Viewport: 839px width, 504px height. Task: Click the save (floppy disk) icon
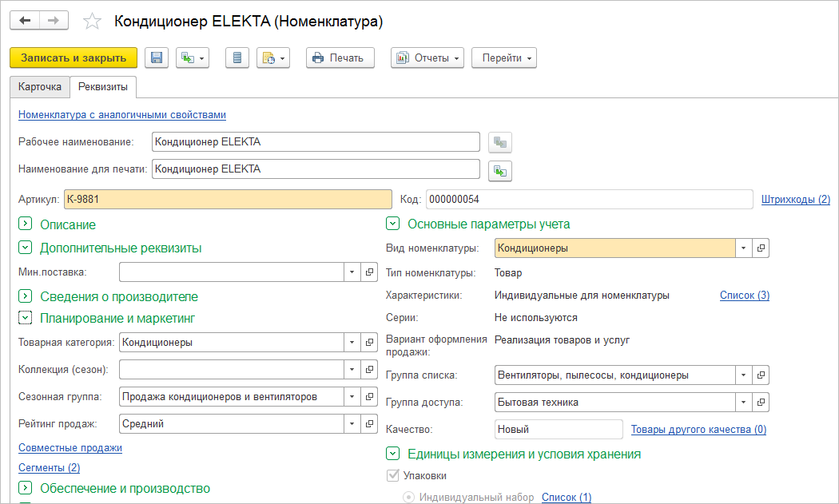click(157, 58)
